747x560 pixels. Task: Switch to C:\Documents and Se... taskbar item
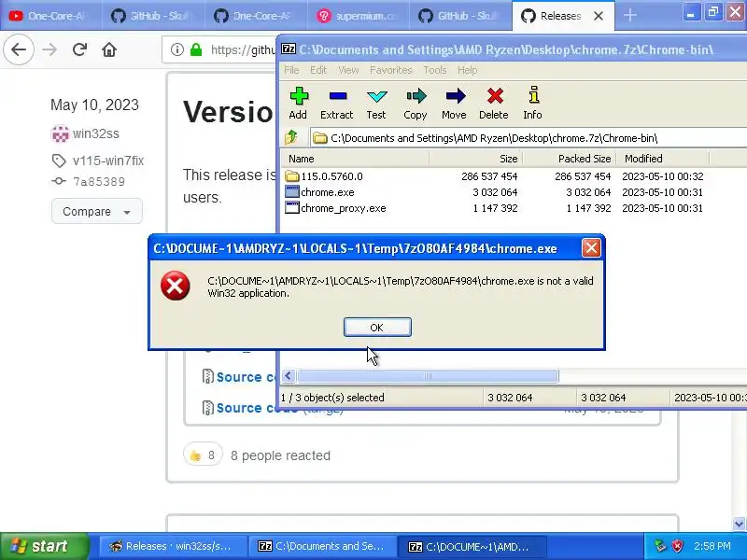[x=322, y=546]
